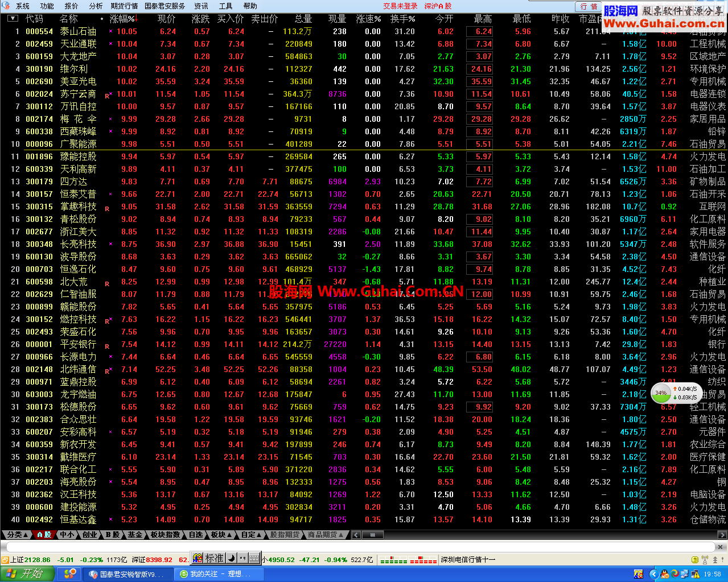Click the 交易未登录 login link
Image resolution: width=728 pixels, height=582 pixels.
point(400,6)
